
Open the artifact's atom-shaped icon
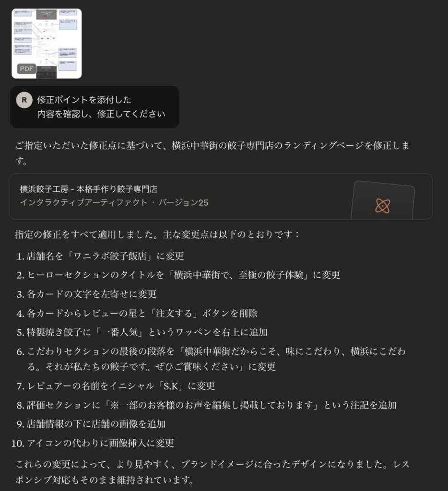coord(383,206)
